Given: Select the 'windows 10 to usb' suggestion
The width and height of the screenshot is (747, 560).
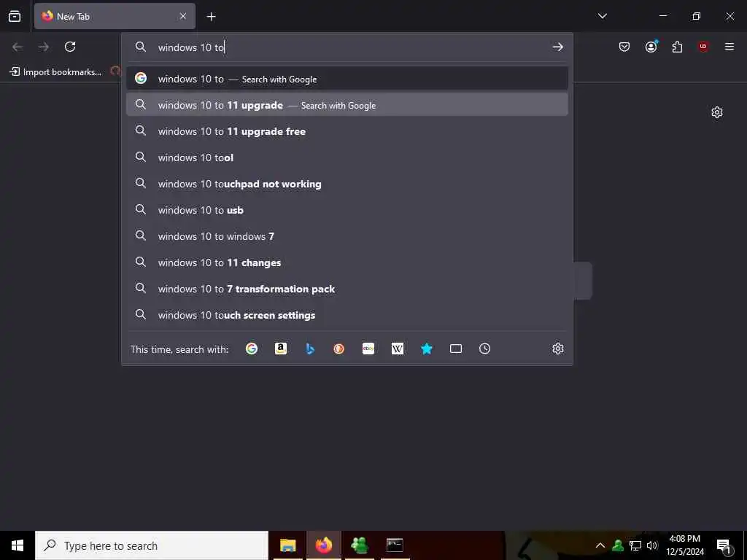Looking at the screenshot, I should (347, 209).
